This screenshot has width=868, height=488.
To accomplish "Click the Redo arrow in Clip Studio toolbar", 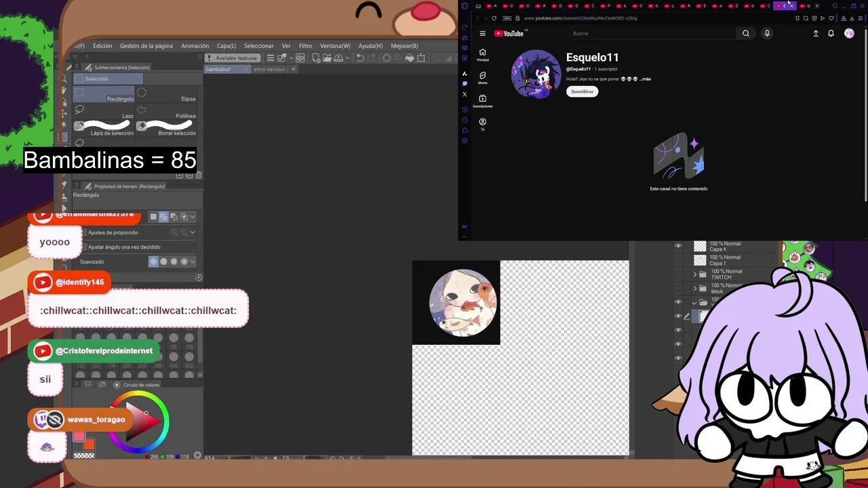I will point(372,58).
